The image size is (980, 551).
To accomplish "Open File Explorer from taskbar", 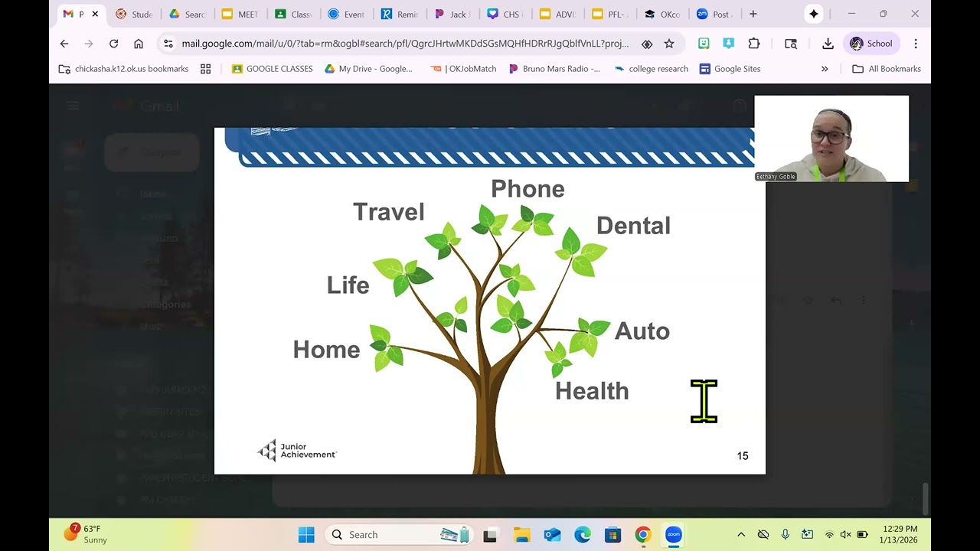I will tap(521, 535).
